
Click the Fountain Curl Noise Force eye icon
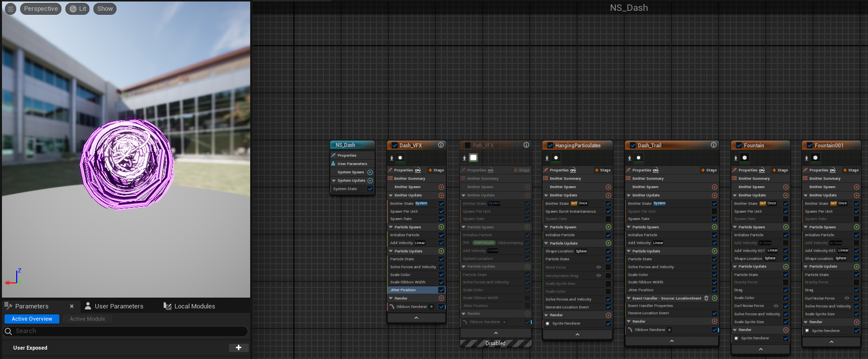coord(776,306)
